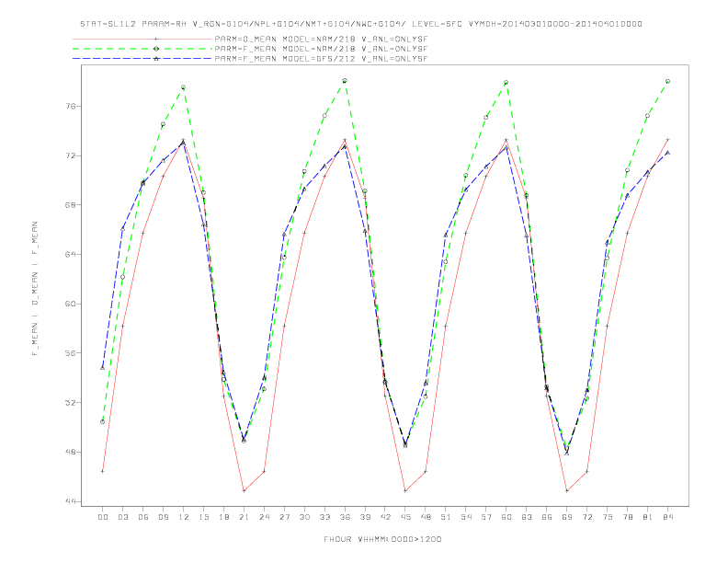Click y-axis tick label 68
This screenshot has width=728, height=563.
point(70,205)
